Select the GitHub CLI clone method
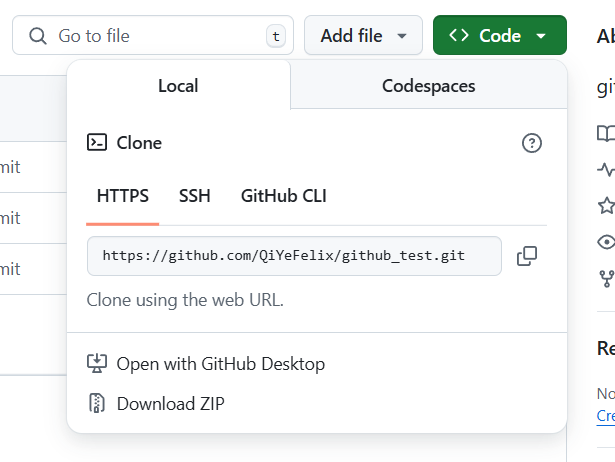The width and height of the screenshot is (615, 462). point(284,196)
